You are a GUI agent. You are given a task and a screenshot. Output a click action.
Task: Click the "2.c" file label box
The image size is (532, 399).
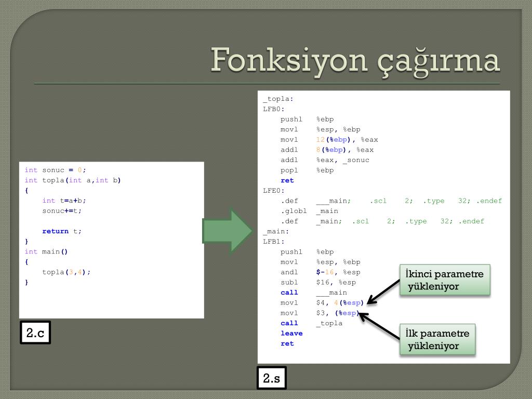(x=35, y=332)
